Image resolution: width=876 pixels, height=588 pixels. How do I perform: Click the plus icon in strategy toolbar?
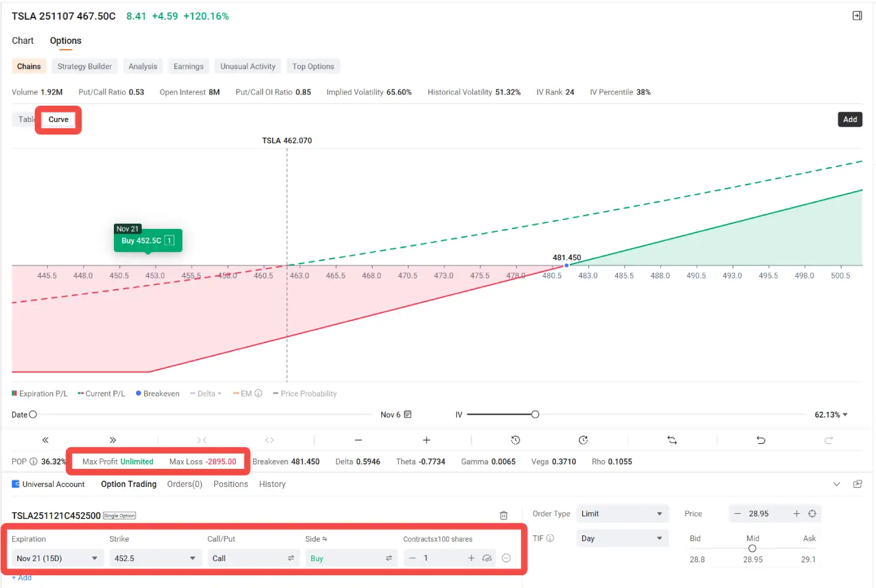426,440
